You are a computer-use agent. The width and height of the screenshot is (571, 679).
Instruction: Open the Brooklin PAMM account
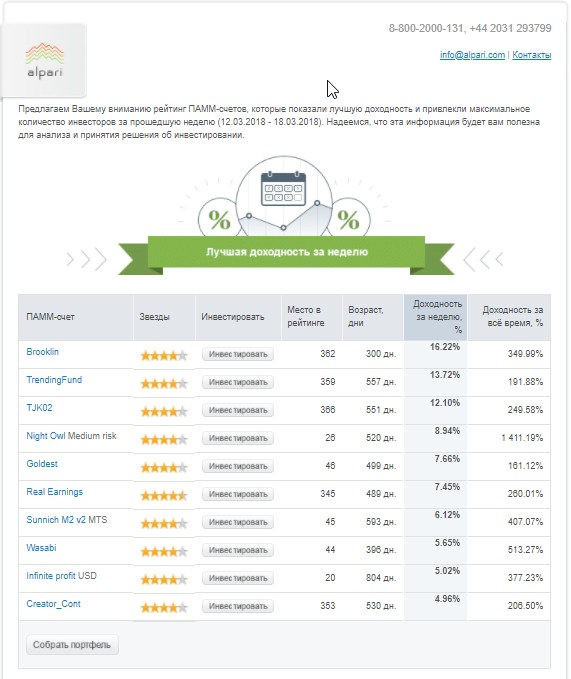(42, 352)
